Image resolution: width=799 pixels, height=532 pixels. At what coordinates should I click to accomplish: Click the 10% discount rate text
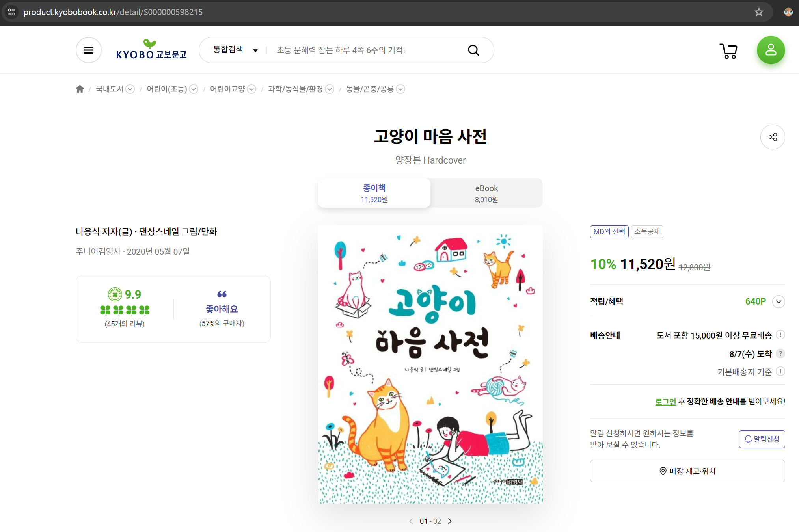pos(603,264)
